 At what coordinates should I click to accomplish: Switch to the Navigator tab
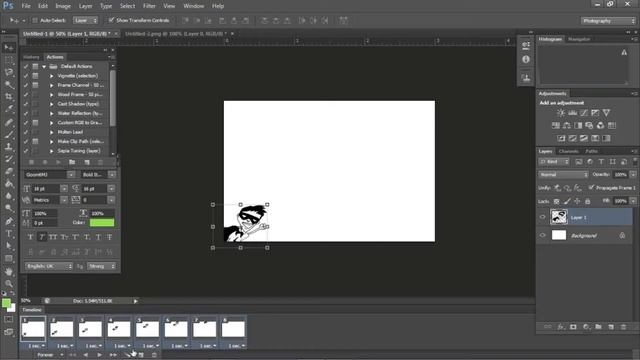pos(579,39)
